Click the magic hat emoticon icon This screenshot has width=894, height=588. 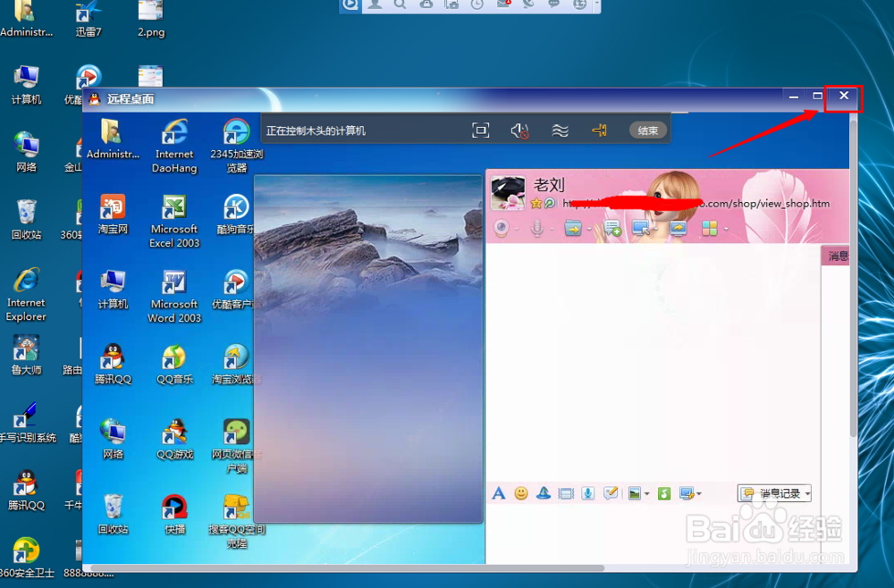[544, 493]
